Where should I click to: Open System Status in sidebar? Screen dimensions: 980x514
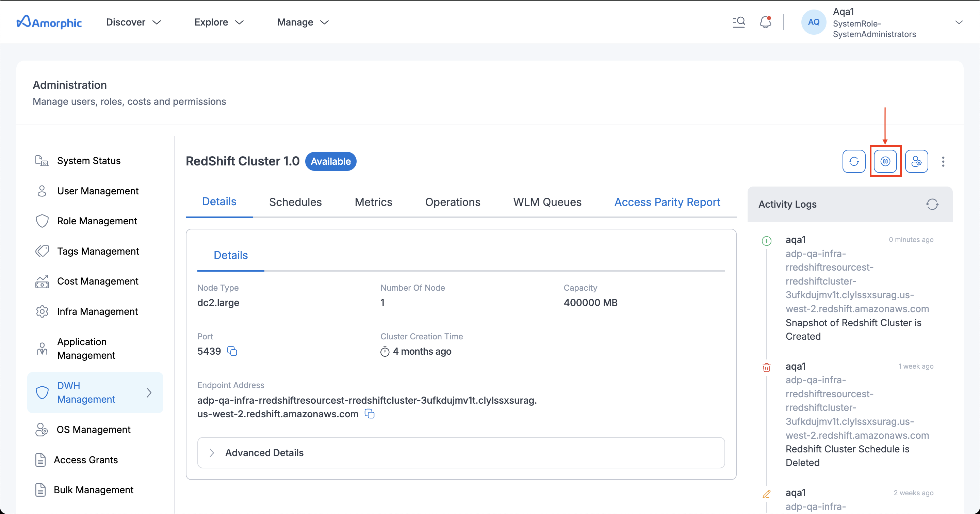88,161
